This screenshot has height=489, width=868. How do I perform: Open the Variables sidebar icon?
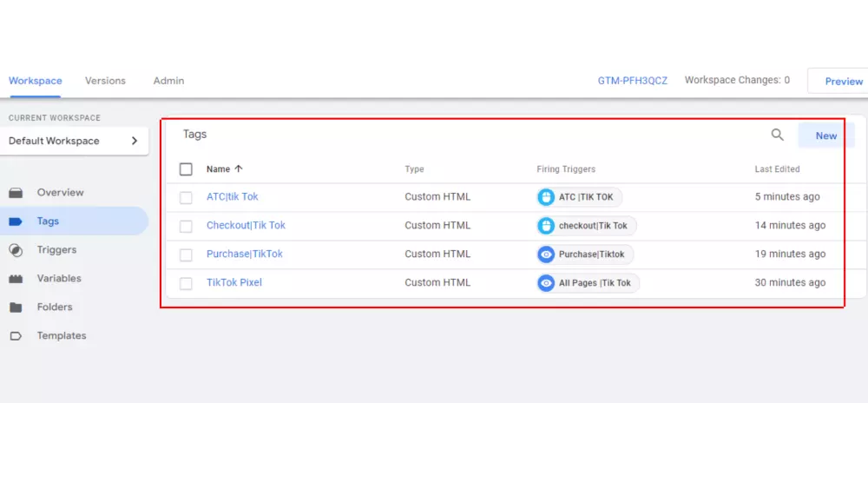tap(16, 279)
